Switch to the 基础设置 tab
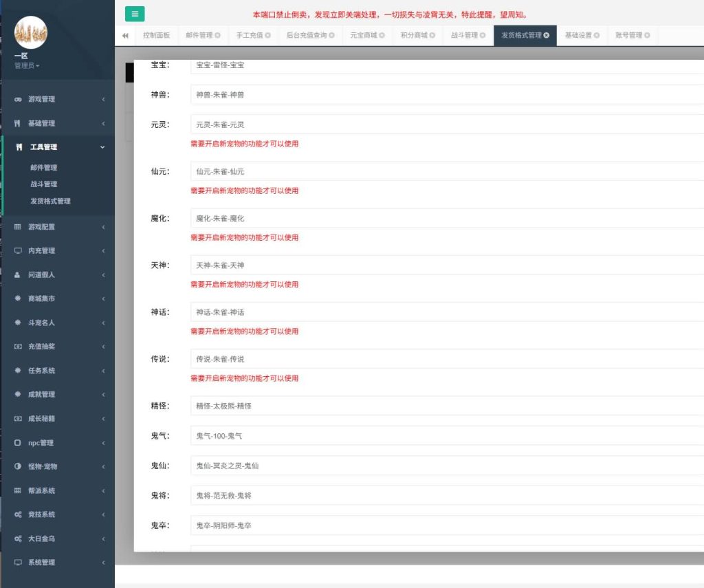 click(577, 35)
